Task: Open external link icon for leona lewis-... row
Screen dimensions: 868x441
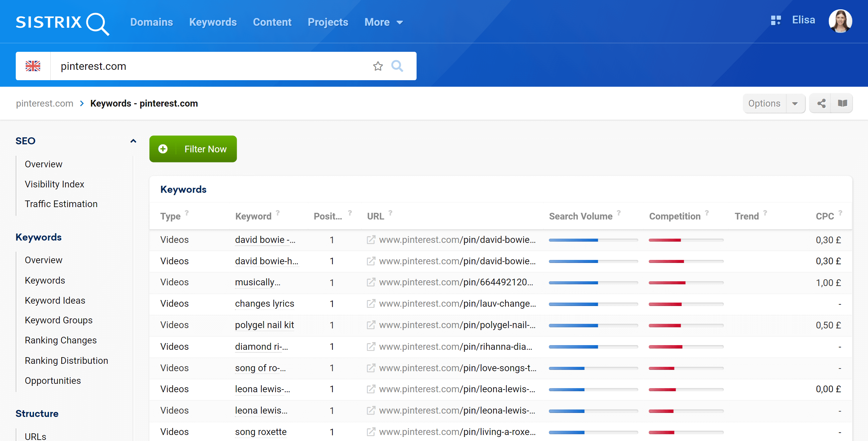Action: coord(371,389)
